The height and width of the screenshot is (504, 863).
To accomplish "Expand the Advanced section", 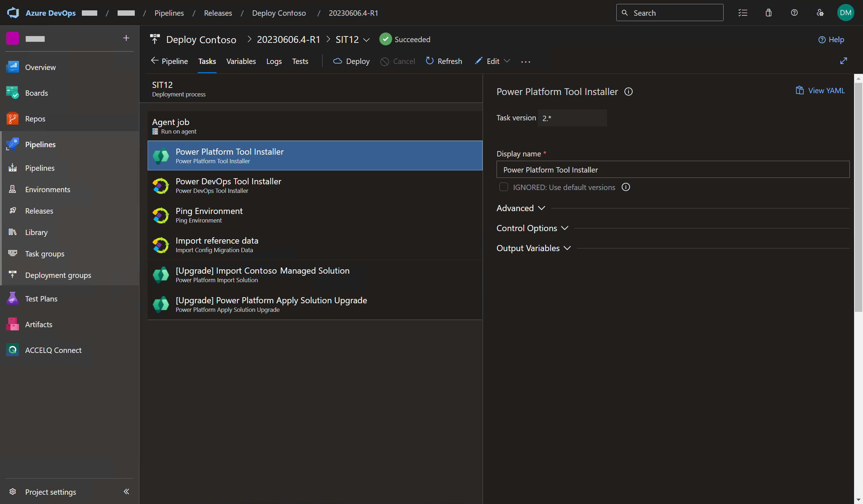I will pos(521,208).
